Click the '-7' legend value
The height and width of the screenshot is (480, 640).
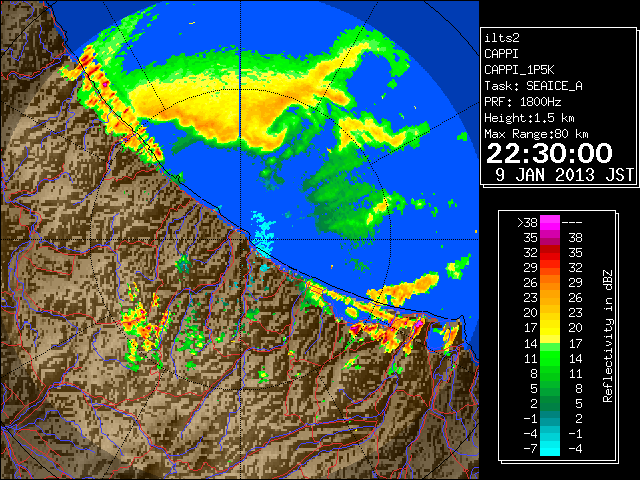[530, 449]
